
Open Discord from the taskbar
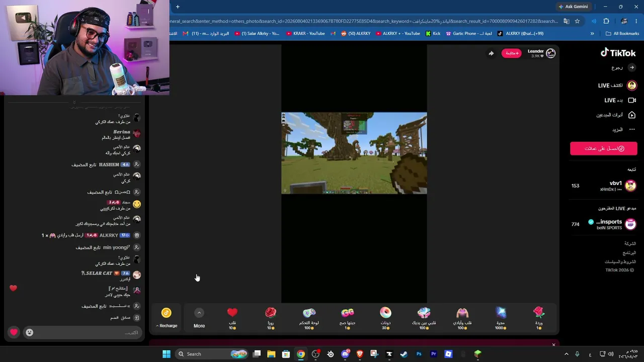[x=345, y=354]
